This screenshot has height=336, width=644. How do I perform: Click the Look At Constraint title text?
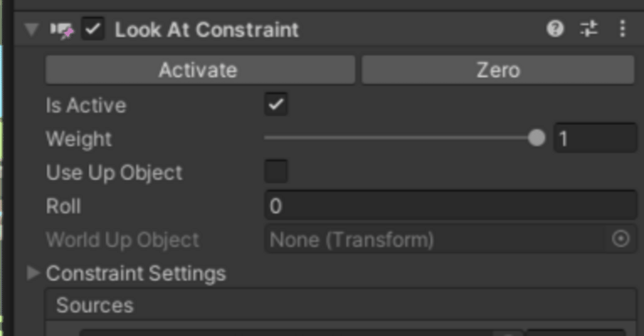(206, 29)
